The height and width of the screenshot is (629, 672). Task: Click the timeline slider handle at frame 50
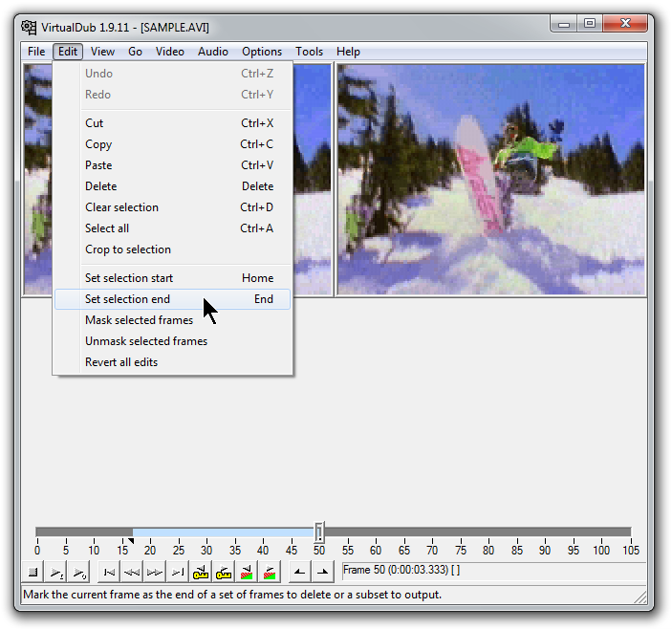click(x=319, y=532)
